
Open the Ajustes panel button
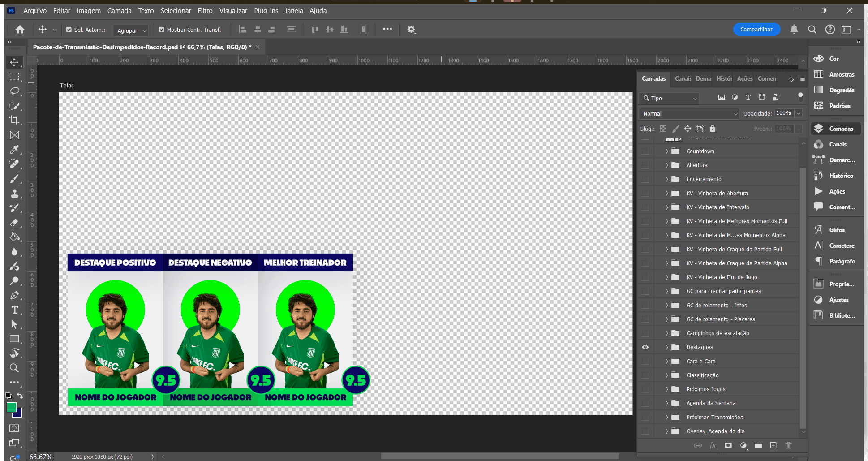pos(836,300)
